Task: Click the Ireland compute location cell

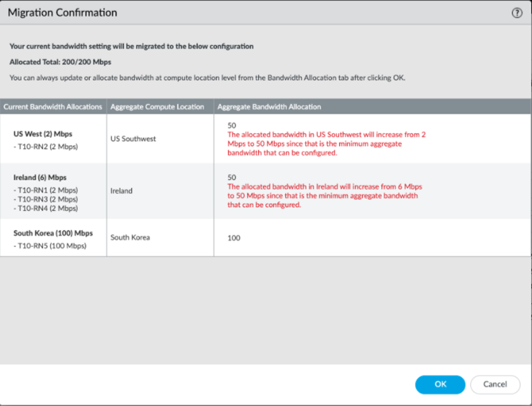Action: coord(121,190)
